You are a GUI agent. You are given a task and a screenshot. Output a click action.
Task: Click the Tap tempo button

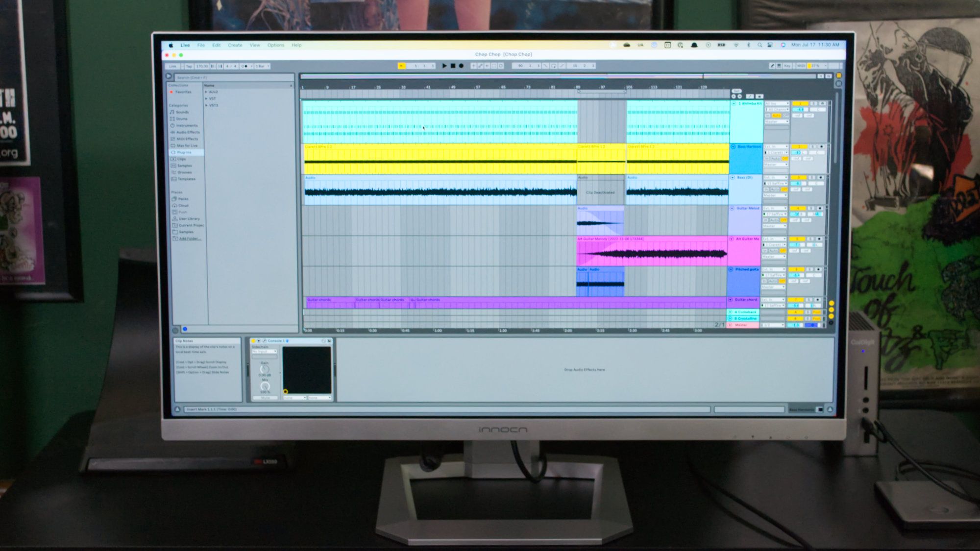[189, 66]
